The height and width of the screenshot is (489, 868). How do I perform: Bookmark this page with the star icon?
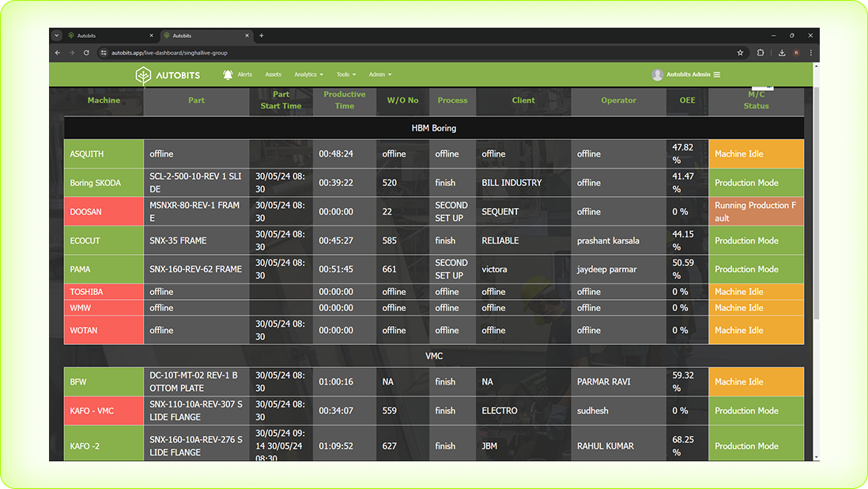coord(740,52)
